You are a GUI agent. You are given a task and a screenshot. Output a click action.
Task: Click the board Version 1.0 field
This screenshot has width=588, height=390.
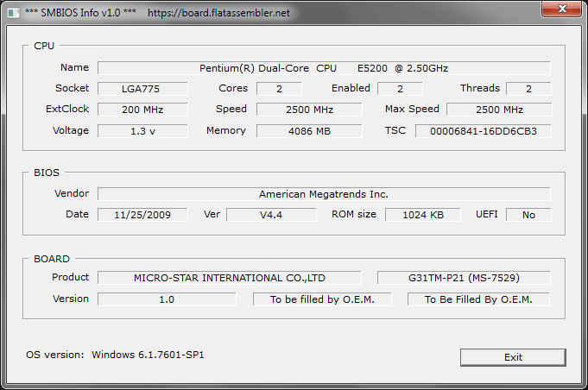[x=167, y=299]
